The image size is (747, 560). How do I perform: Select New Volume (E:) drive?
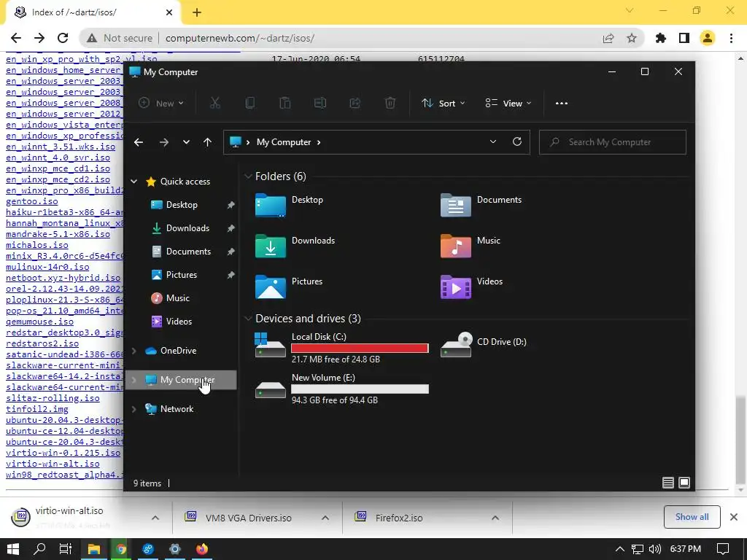point(341,389)
